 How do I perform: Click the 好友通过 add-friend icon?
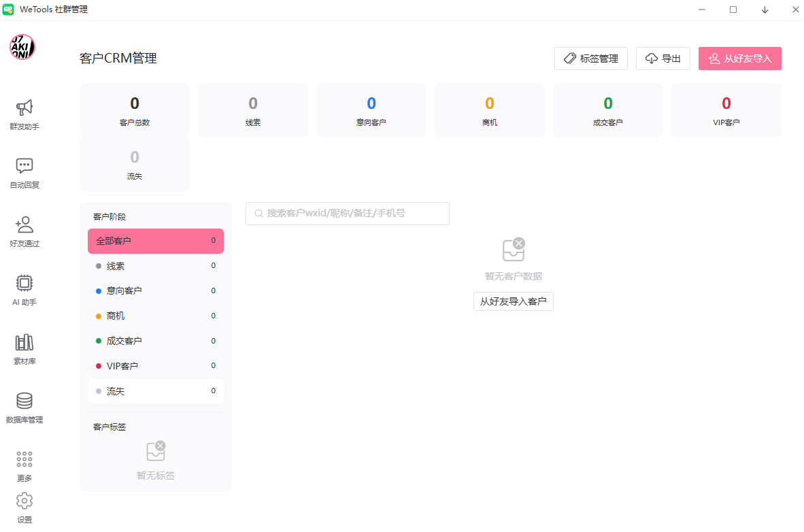click(x=24, y=225)
